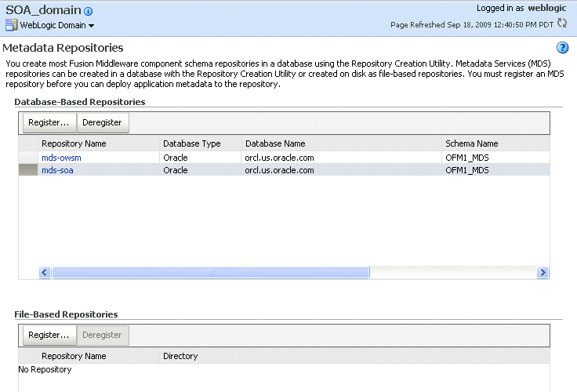Image resolution: width=577 pixels, height=392 pixels.
Task: Click Deregister under Database-Based Repositories
Action: [103, 122]
